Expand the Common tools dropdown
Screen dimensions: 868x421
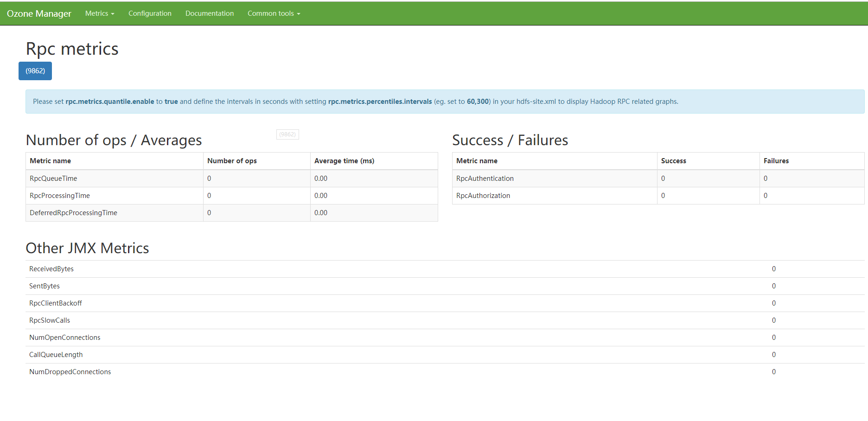pyautogui.click(x=274, y=13)
